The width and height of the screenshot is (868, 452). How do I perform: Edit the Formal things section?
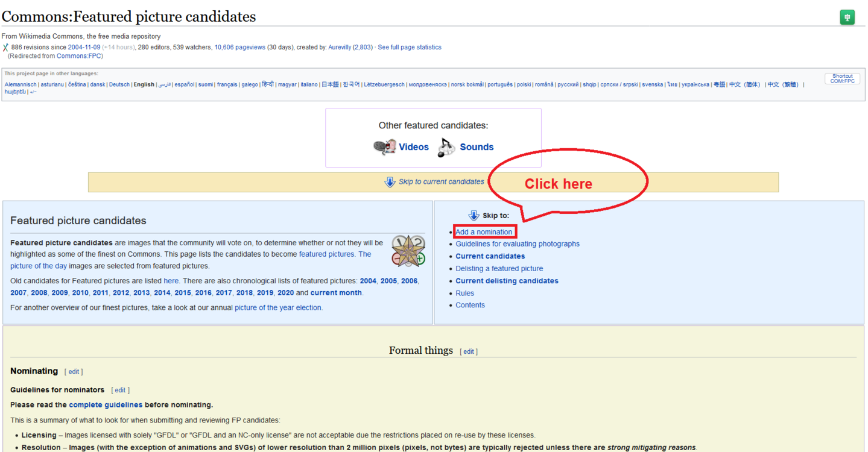pyautogui.click(x=469, y=351)
